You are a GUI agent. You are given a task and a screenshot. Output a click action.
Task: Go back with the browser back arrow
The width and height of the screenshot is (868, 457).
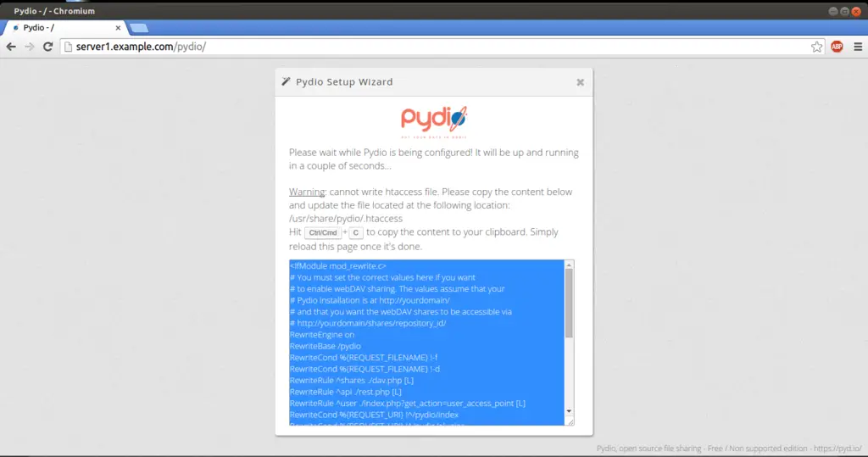pyautogui.click(x=11, y=47)
